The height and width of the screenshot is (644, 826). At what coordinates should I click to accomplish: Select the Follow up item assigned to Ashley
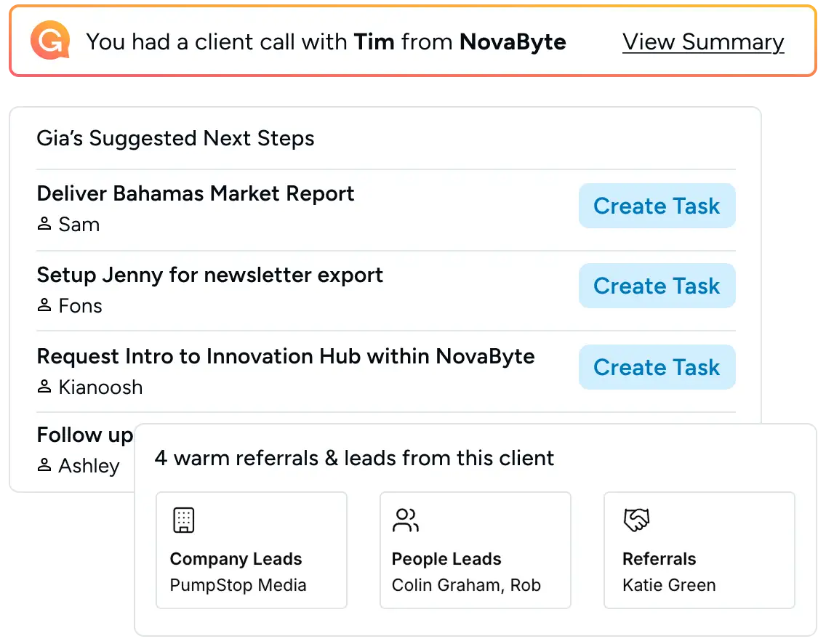click(x=84, y=450)
